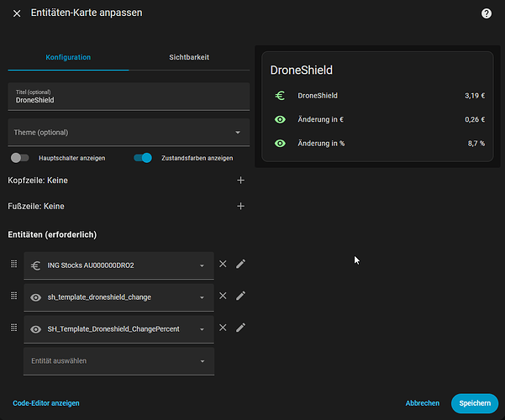505x420 pixels.
Task: Open the help question mark icon
Action: 487,13
